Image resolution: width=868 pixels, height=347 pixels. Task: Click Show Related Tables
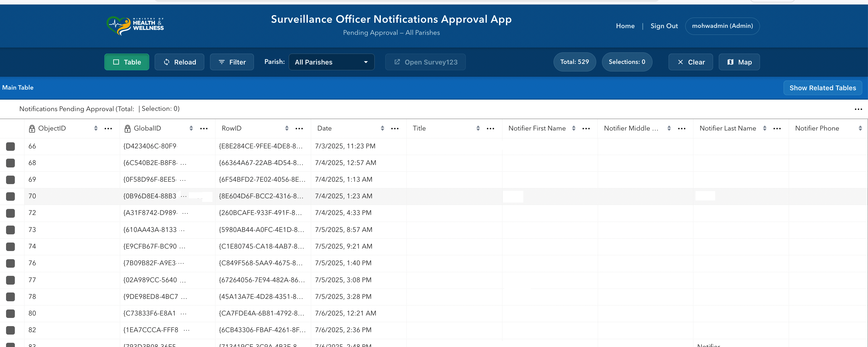(823, 88)
